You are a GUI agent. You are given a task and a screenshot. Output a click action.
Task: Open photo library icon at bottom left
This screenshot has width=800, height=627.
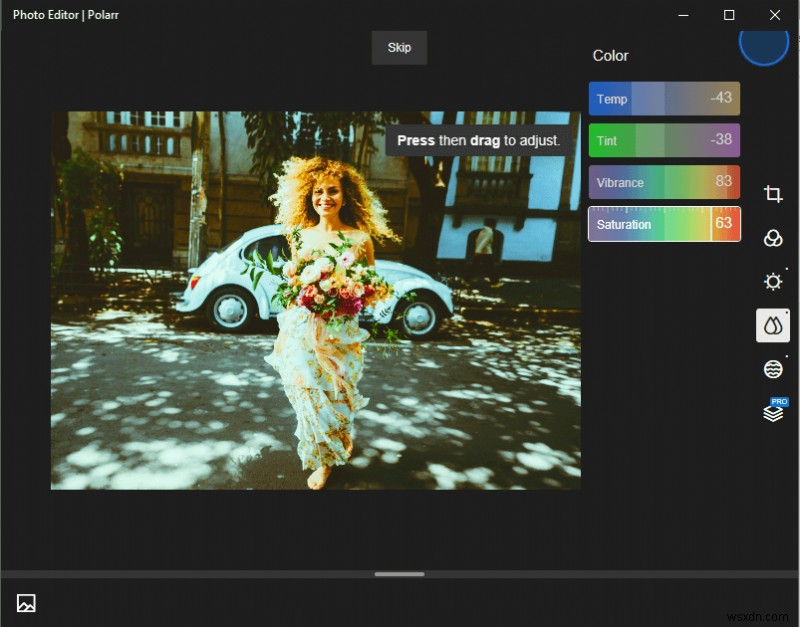[x=26, y=603]
